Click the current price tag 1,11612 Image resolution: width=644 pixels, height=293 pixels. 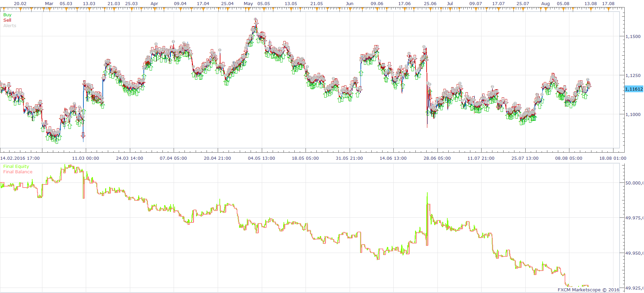634,89
